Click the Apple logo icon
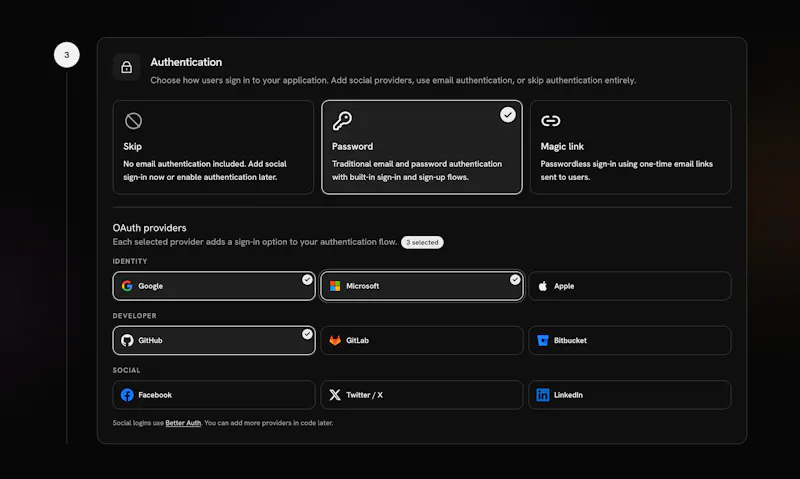Screen dimensions: 800x479 point(543,286)
